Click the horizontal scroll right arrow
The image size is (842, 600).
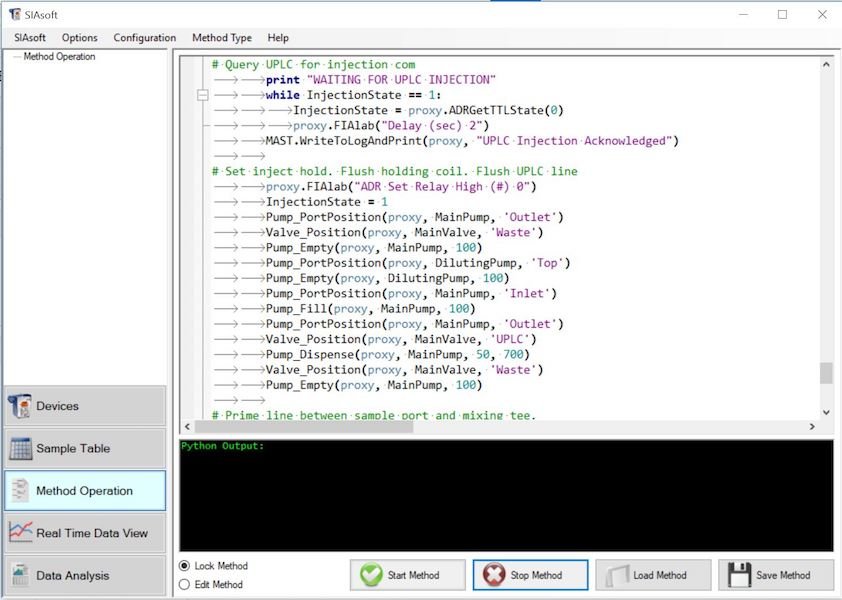coord(812,426)
